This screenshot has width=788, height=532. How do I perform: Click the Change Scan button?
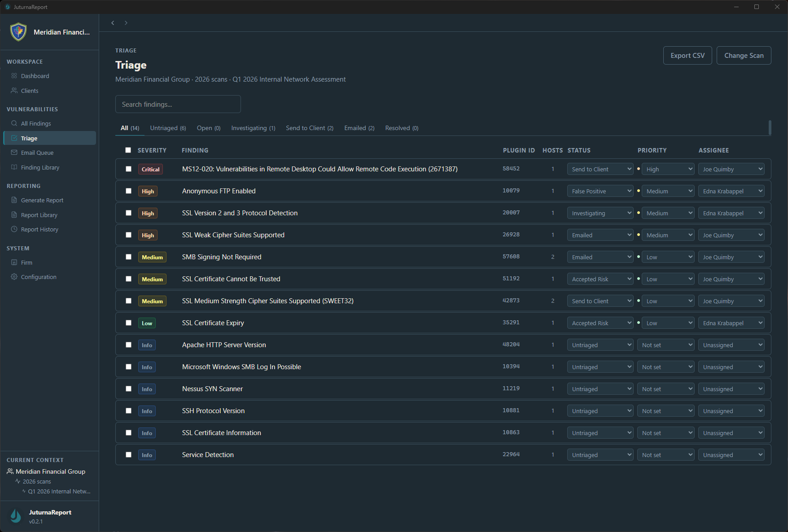coord(744,55)
